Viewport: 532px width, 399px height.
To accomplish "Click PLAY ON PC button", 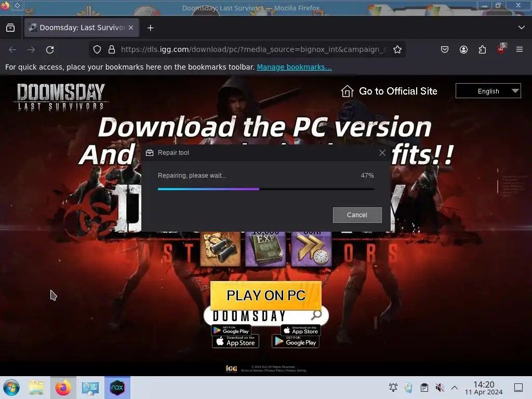I will click(x=266, y=295).
